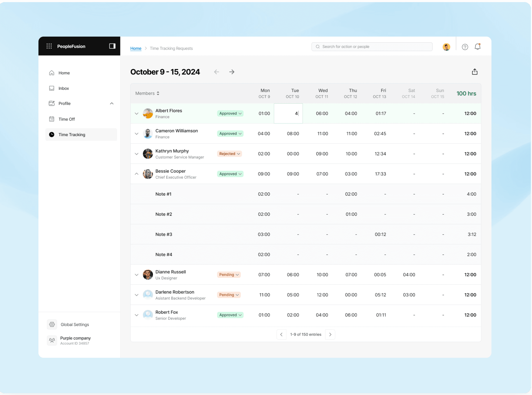This screenshot has height=395, width=532.
Task: Go to next page of entries
Action: [x=330, y=334]
